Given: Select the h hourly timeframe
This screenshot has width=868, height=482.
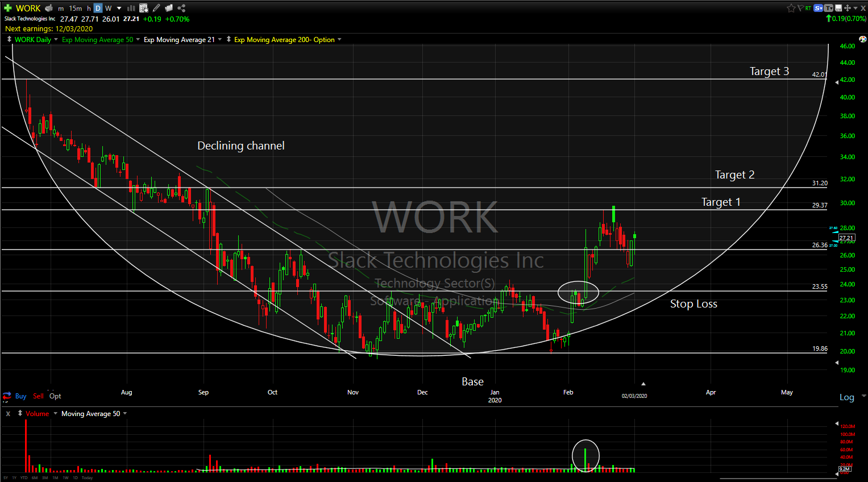Looking at the screenshot, I should 89,9.
